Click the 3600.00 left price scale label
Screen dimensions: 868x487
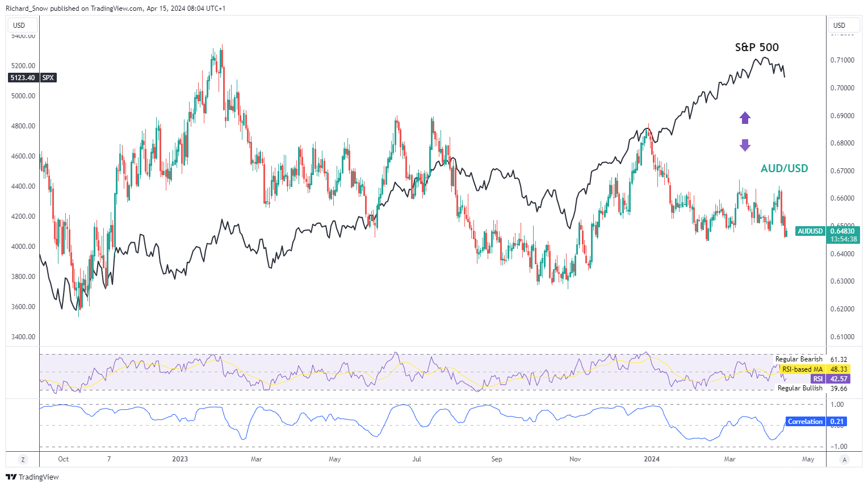[23, 307]
